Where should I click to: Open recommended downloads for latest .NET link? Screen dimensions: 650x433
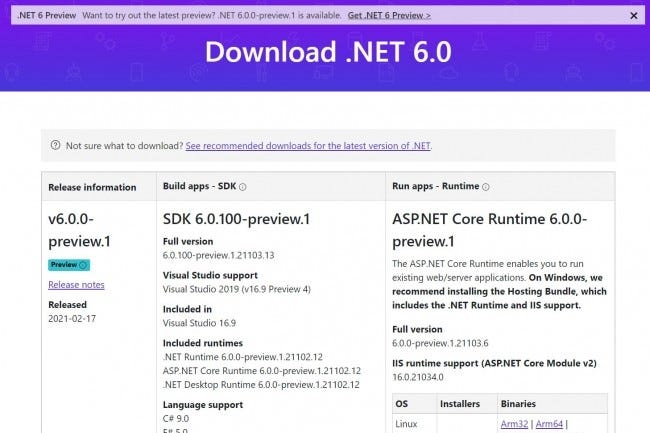308,146
